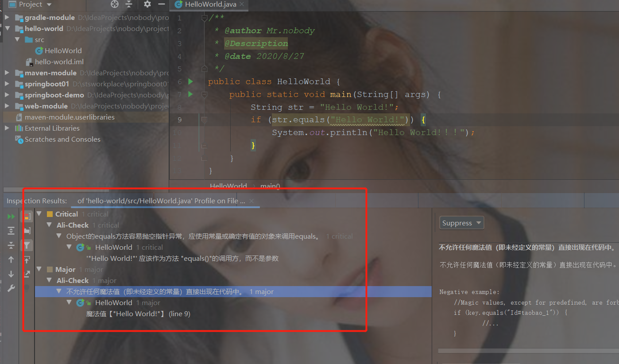Select maven-module.userlibraries file
Screen dimensions: 619x364
pos(70,117)
